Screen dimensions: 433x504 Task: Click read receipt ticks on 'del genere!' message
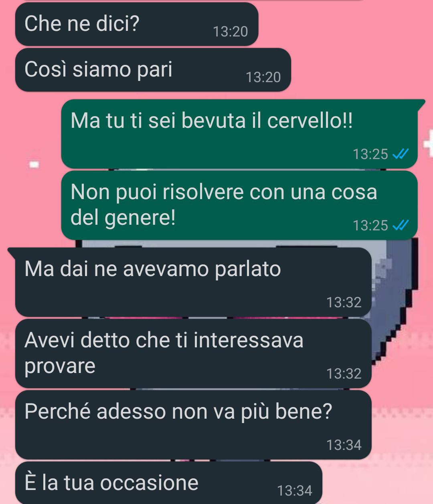point(400,226)
